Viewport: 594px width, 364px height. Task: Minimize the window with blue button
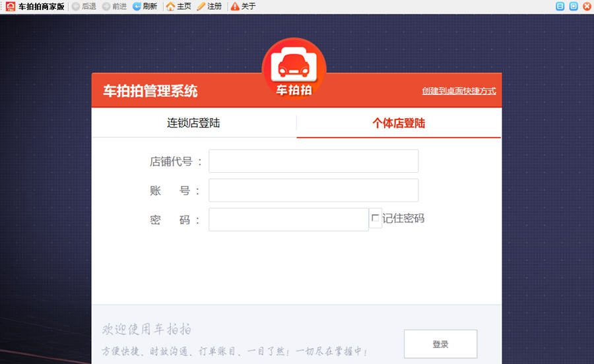(560, 6)
